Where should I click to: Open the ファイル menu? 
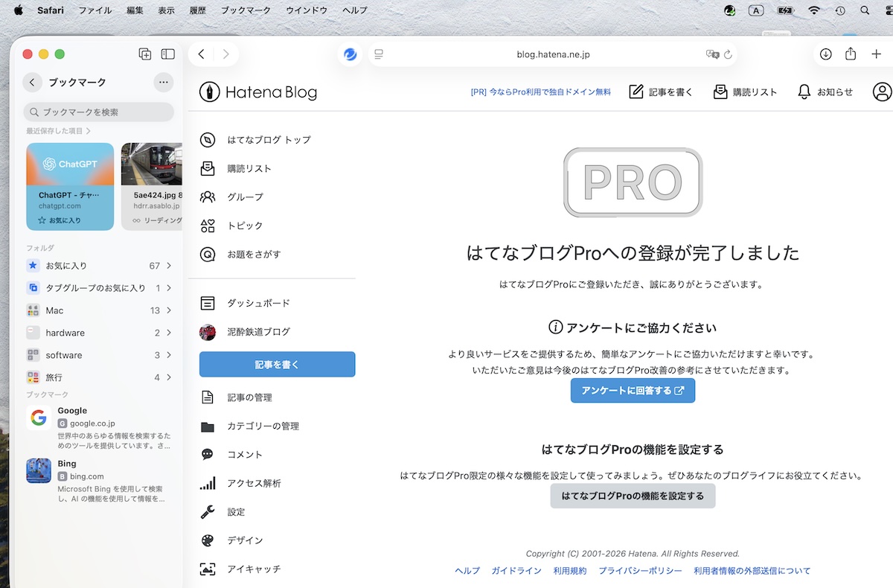click(95, 10)
